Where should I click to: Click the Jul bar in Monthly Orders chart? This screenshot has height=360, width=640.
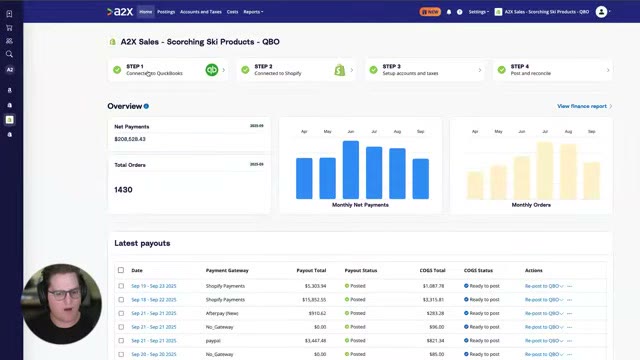(x=545, y=171)
